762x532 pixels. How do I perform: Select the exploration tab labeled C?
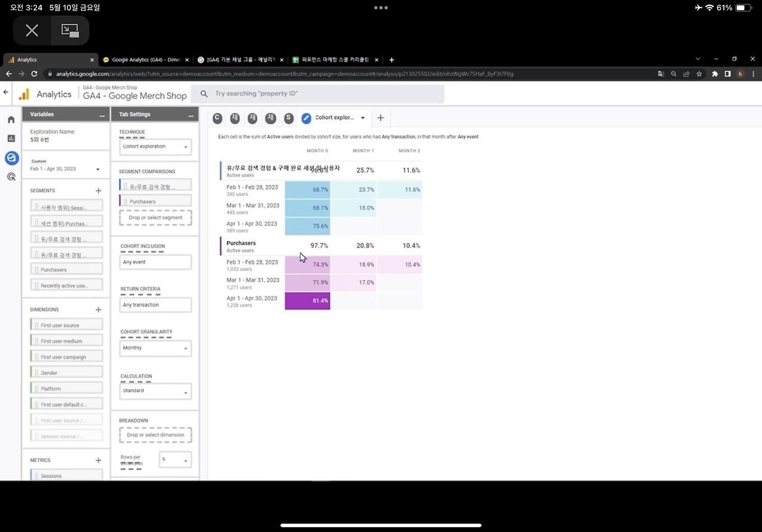pos(217,118)
